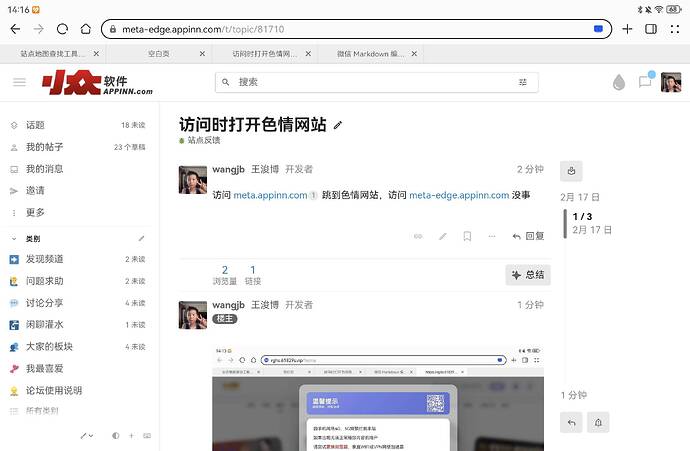
Task: Open the meta.appinn.com link in the post
Action: [270, 195]
